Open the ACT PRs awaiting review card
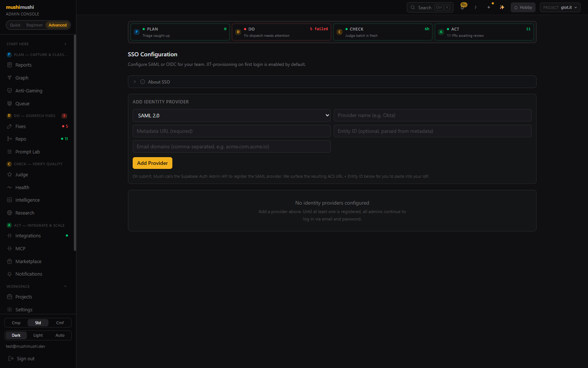This screenshot has width=588, height=368. (x=484, y=32)
